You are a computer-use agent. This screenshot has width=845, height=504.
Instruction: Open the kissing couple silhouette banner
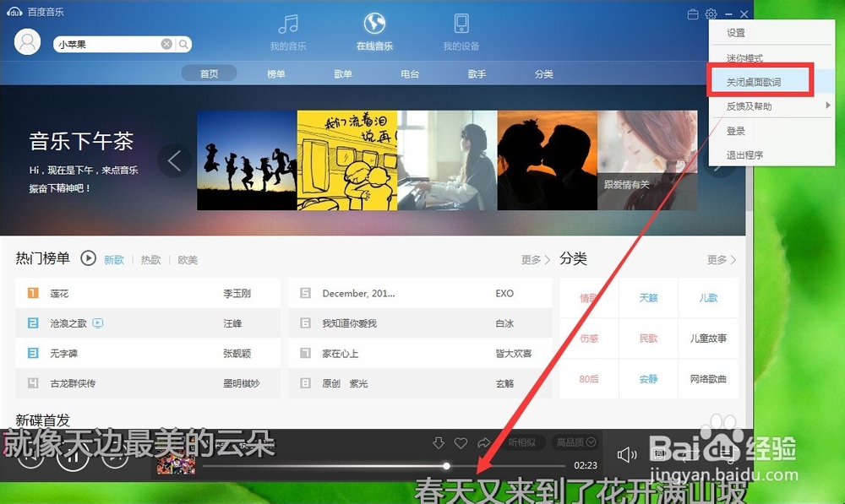click(x=548, y=160)
